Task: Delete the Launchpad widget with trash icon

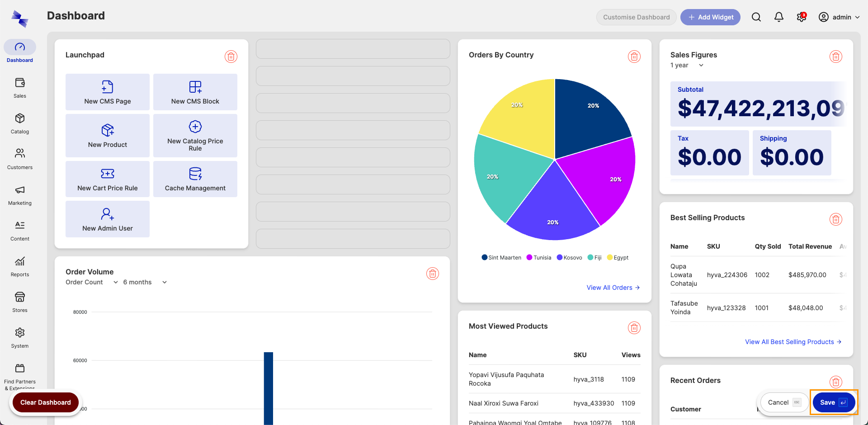Action: (x=231, y=57)
